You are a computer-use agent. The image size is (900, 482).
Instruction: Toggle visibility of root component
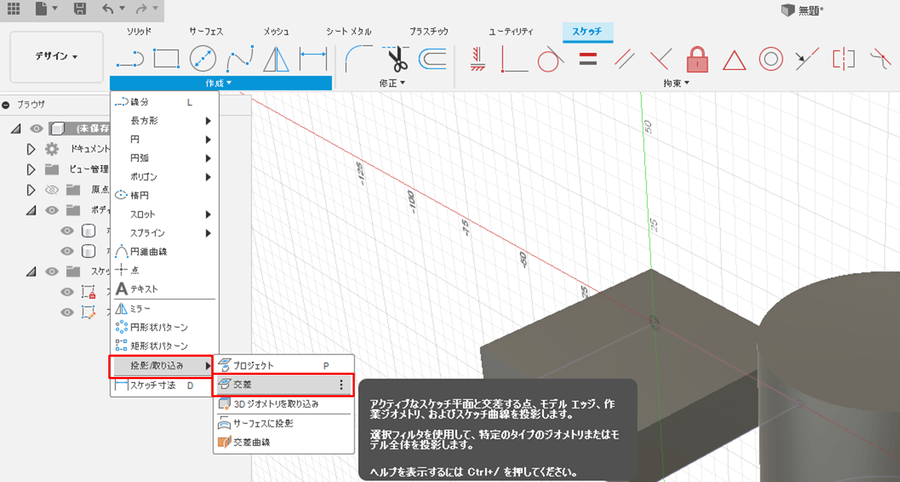point(36,129)
